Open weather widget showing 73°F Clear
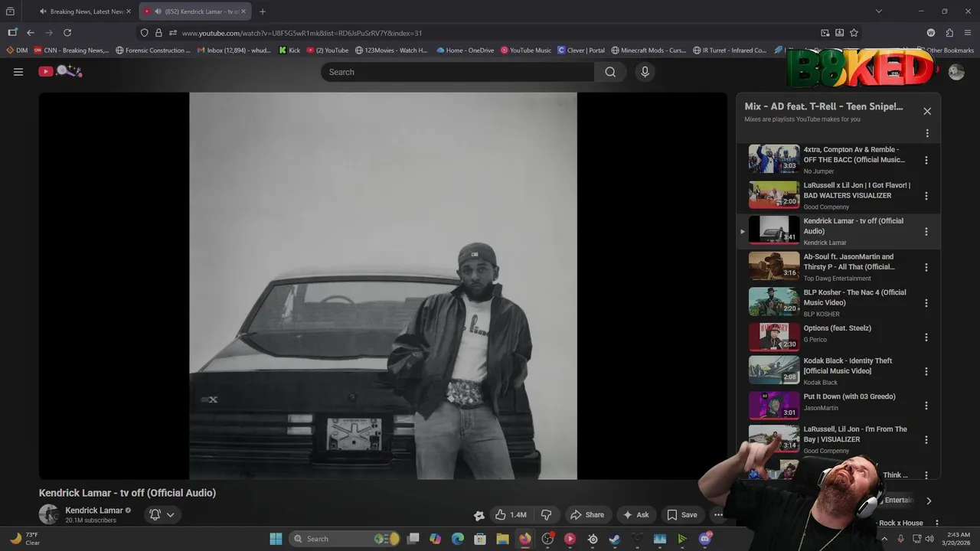Viewport: 980px width, 551px height. 24,539
